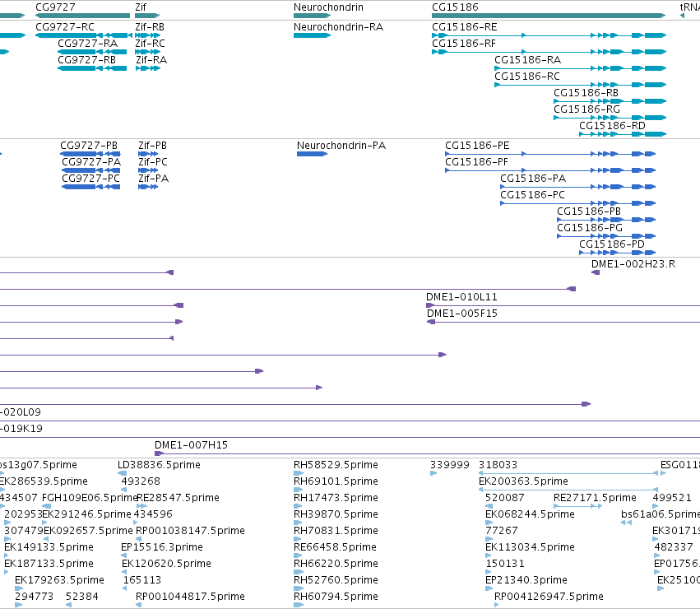Screen dimensions: 700x609
Task: Click BAC clone DME1-005F15 label
Action: pos(462,314)
